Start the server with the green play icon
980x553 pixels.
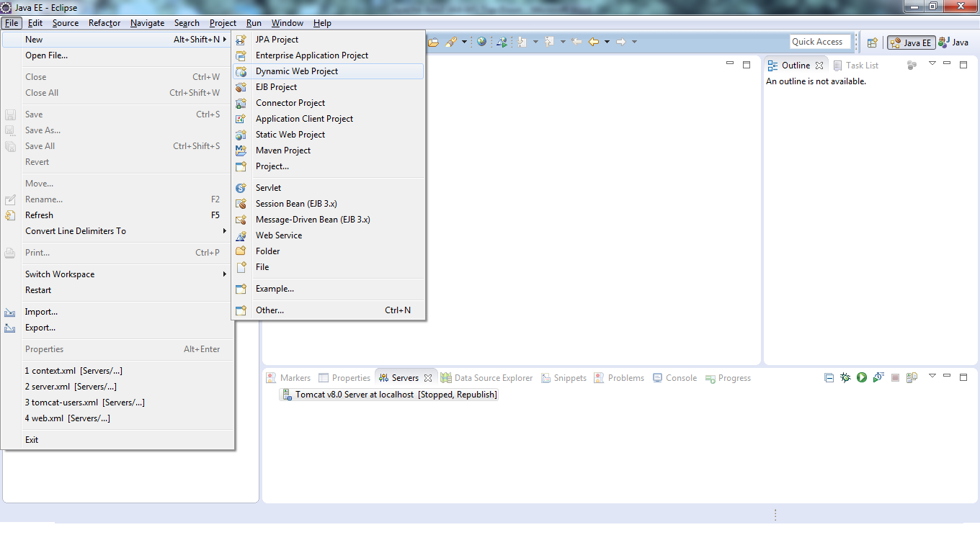point(861,377)
